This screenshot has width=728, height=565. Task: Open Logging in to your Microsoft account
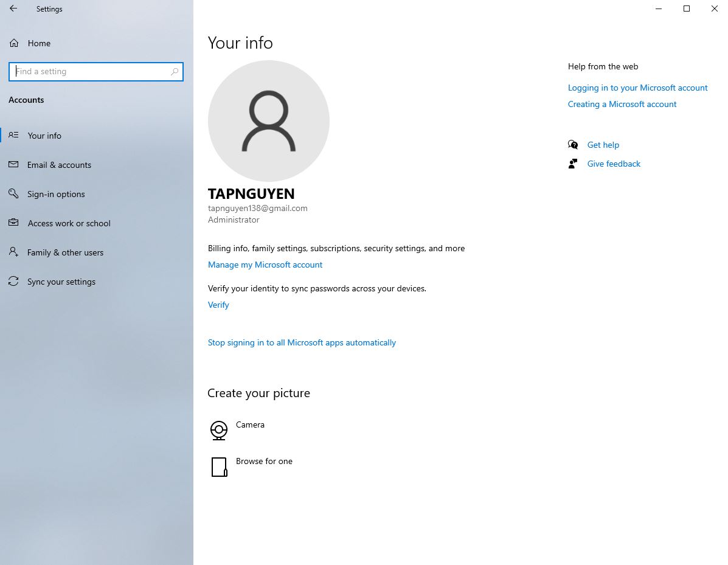(637, 88)
